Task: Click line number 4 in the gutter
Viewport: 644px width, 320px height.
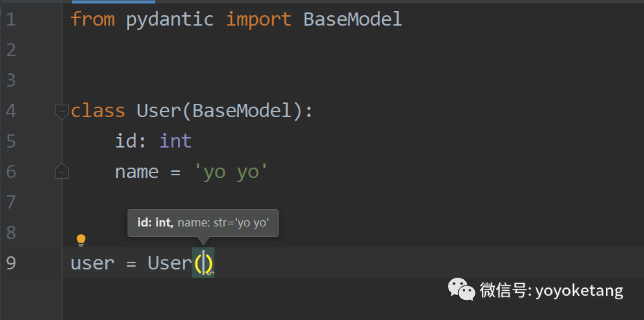Action: 11,111
